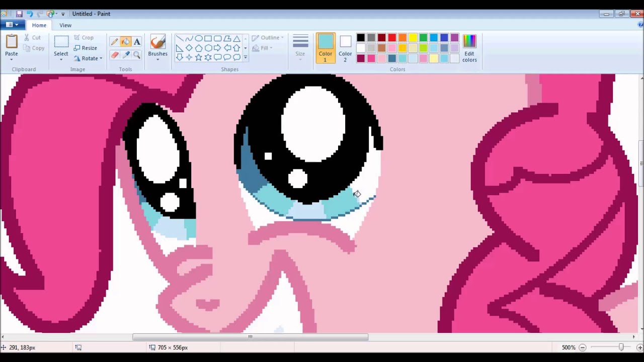Activate Color 2 background selector
The image size is (644, 362).
[345, 48]
